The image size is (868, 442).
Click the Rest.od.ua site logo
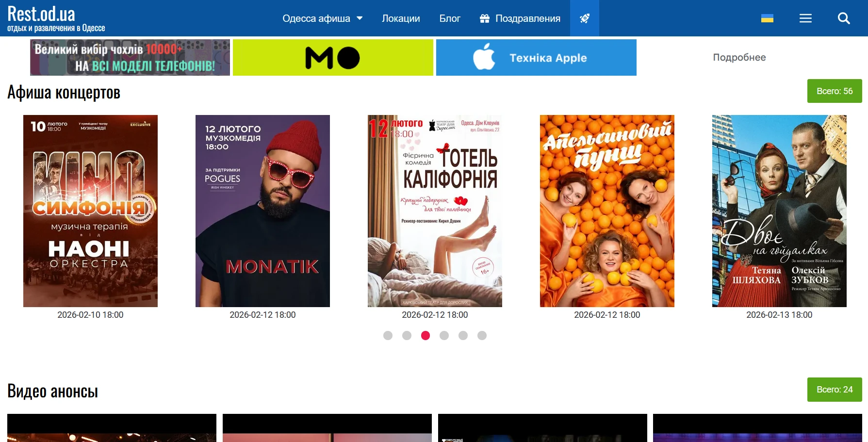point(56,18)
